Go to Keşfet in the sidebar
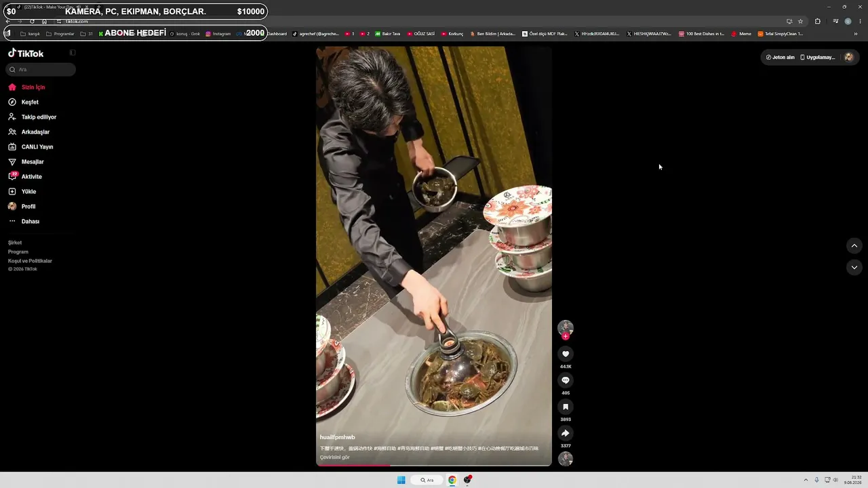This screenshot has width=868, height=488. tap(24, 102)
